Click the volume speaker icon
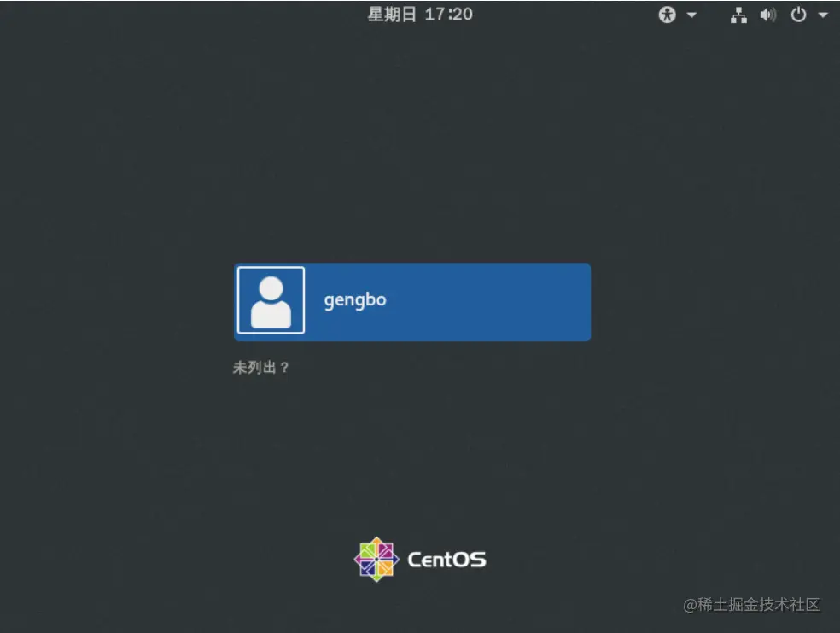Image resolution: width=840 pixels, height=633 pixels. pos(767,15)
